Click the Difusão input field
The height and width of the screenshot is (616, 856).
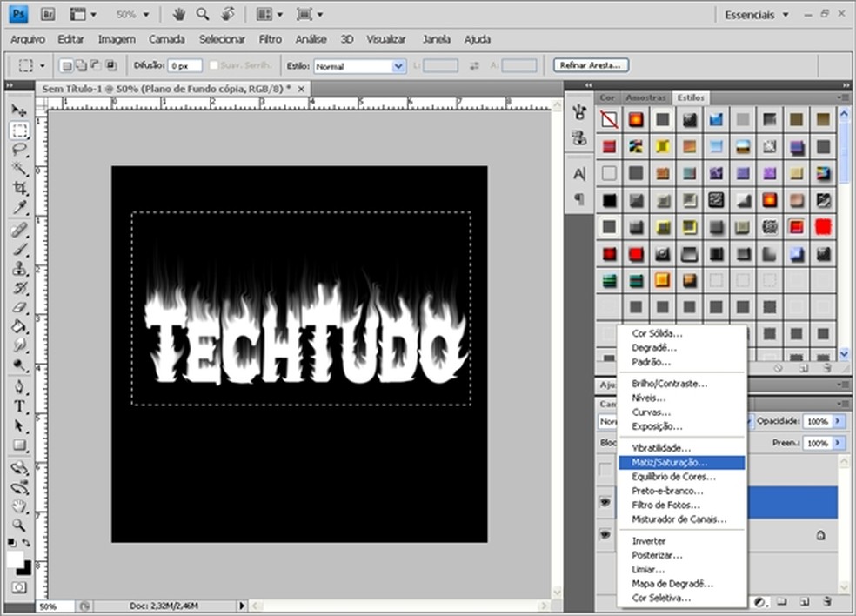184,66
